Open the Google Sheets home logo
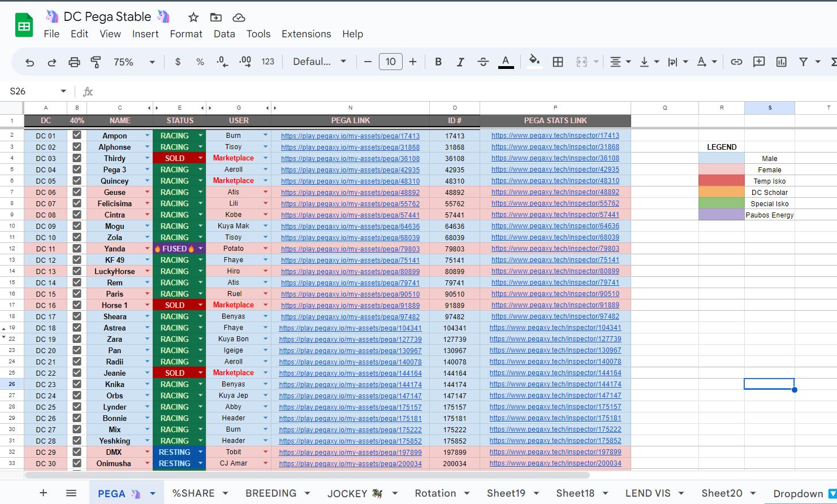This screenshot has height=504, width=837. pyautogui.click(x=24, y=25)
